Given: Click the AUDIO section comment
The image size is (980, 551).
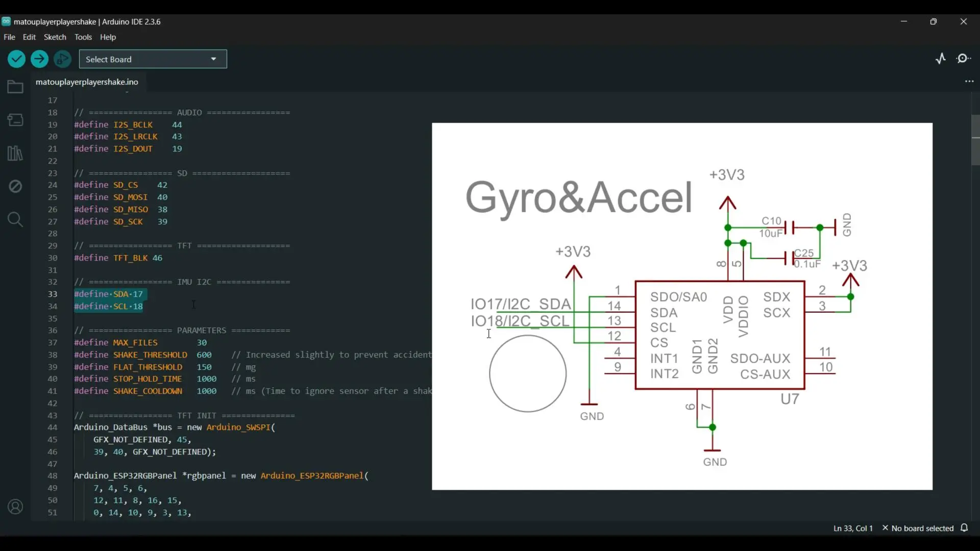Looking at the screenshot, I should pos(182,113).
